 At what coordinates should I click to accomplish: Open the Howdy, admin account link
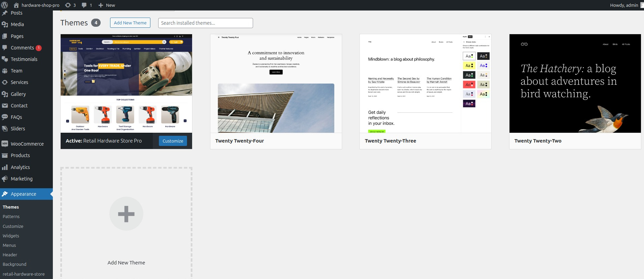[624, 5]
